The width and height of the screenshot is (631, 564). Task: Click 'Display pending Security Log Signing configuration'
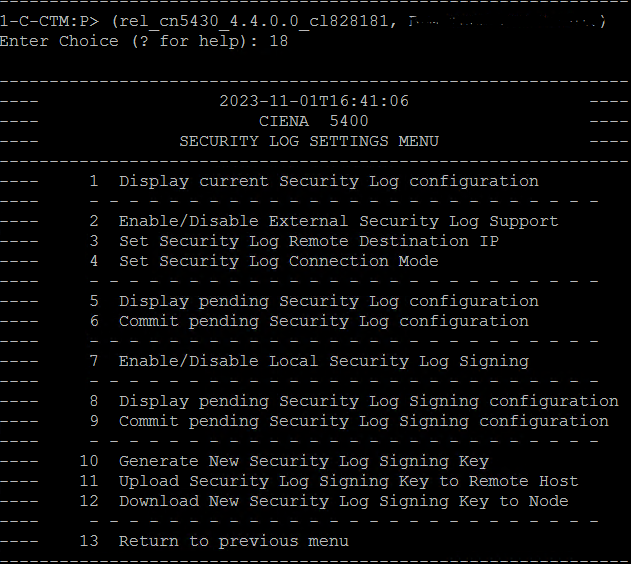pyautogui.click(x=369, y=401)
